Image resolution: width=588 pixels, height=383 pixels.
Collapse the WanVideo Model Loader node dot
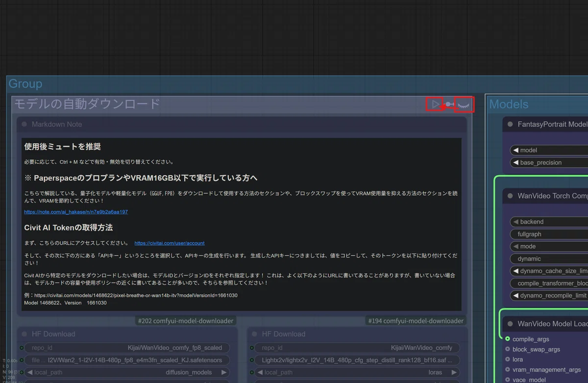pos(510,324)
